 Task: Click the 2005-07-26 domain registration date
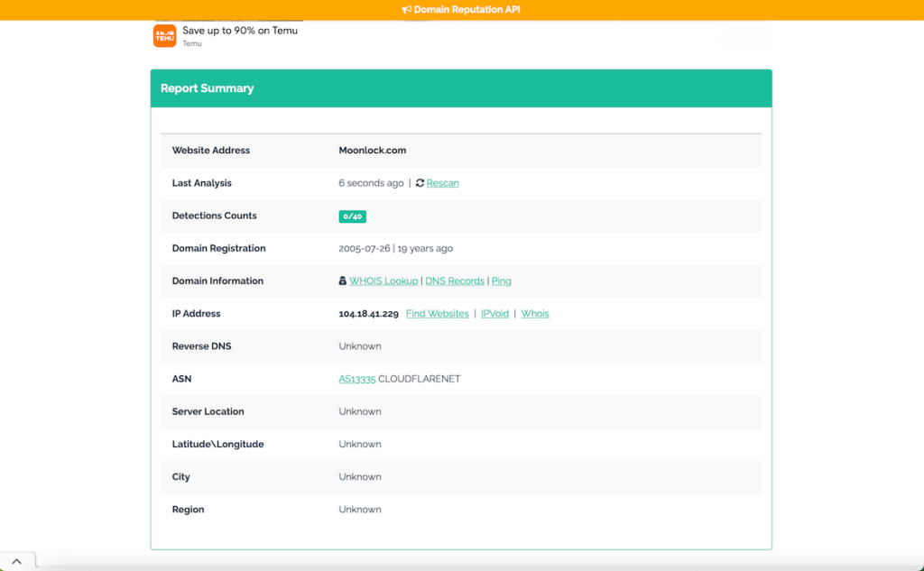(364, 249)
